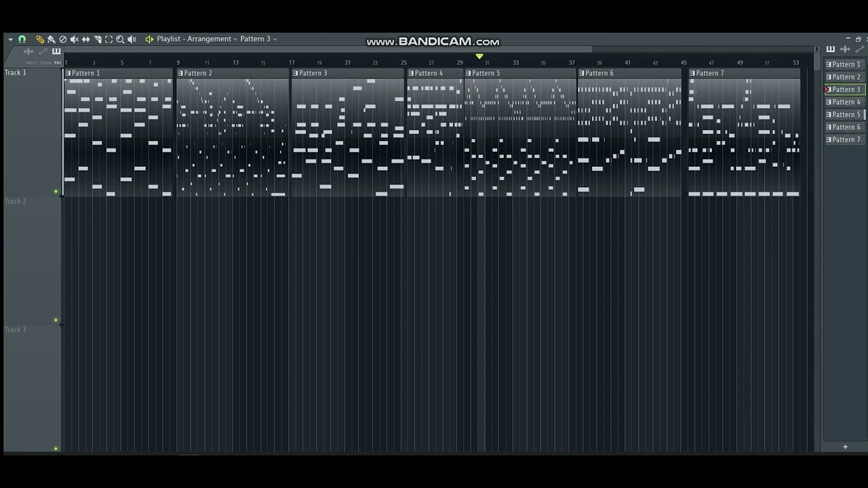Select the Pattern 7 clip title in the playlist
Viewport: 868px width, 488px height.
click(710, 73)
